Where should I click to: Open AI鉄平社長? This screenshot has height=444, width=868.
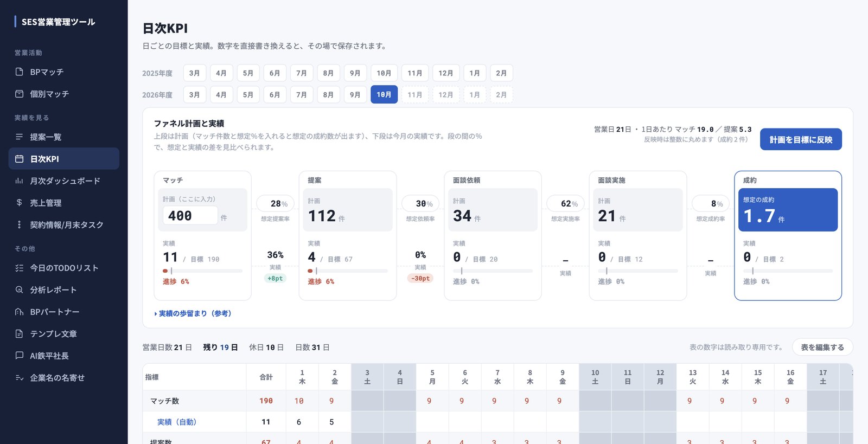[x=64, y=356]
